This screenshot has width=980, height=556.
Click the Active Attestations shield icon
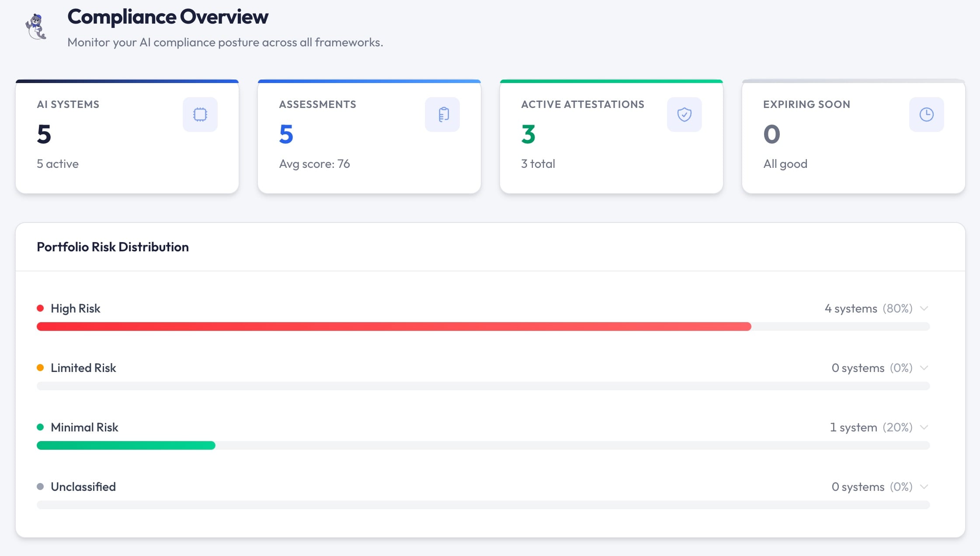pos(684,115)
